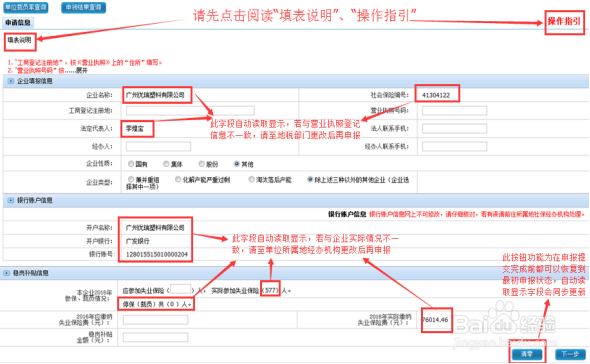The height and width of the screenshot is (364, 590).
Task: Select the 兼并重组 enterprise type radio
Action: tap(131, 180)
